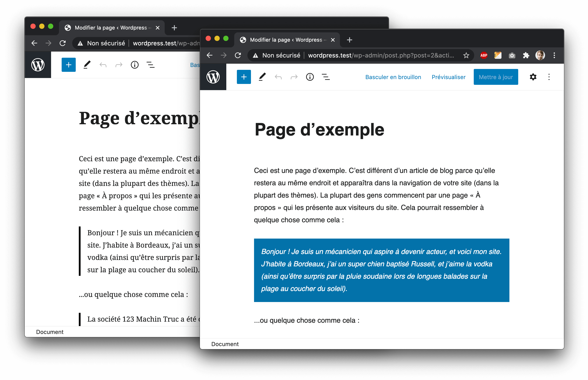Screen dimensions: 588x380
Task: Click the undo arrow in front editor toolbar
Action: [278, 77]
